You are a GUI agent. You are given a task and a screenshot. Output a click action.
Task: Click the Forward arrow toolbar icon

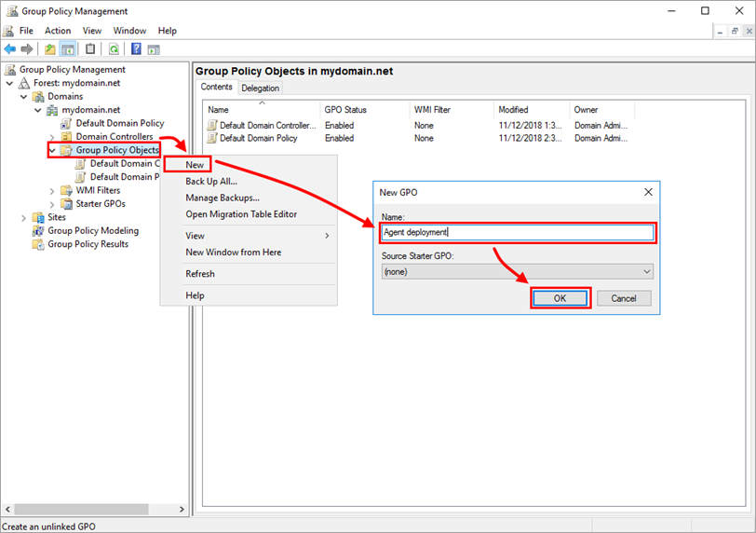pos(27,49)
